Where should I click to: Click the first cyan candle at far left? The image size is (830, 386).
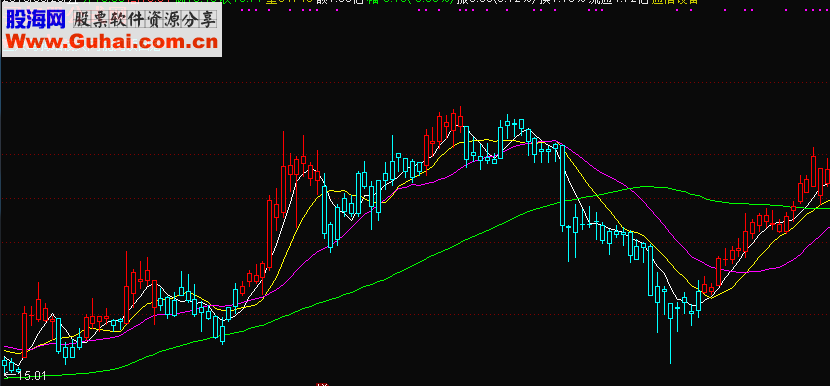pyautogui.click(x=5, y=364)
